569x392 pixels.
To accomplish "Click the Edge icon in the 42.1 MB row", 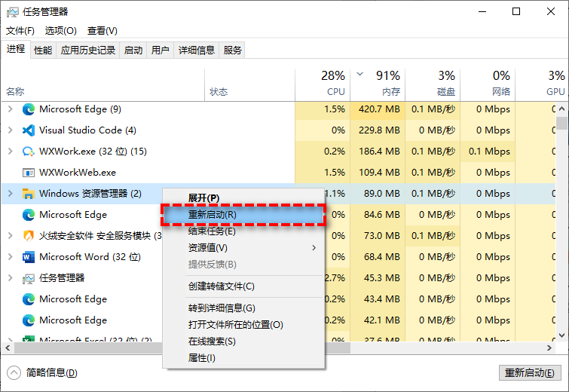I will click(29, 320).
